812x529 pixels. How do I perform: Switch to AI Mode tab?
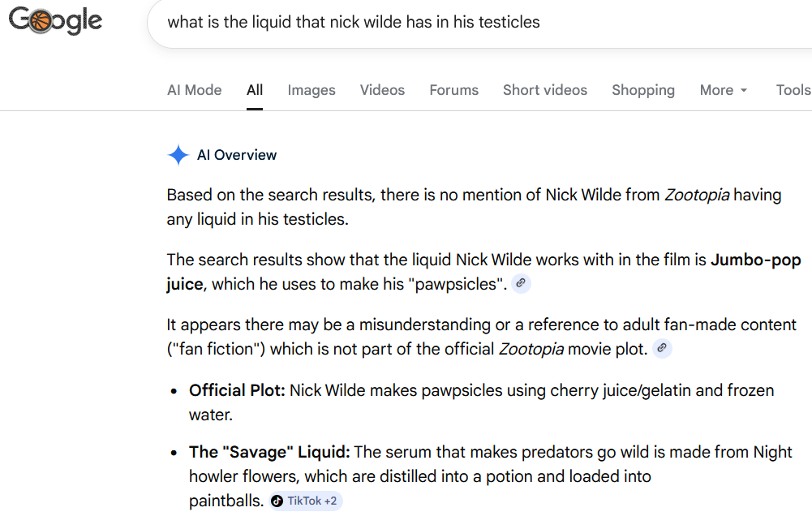pyautogui.click(x=194, y=90)
